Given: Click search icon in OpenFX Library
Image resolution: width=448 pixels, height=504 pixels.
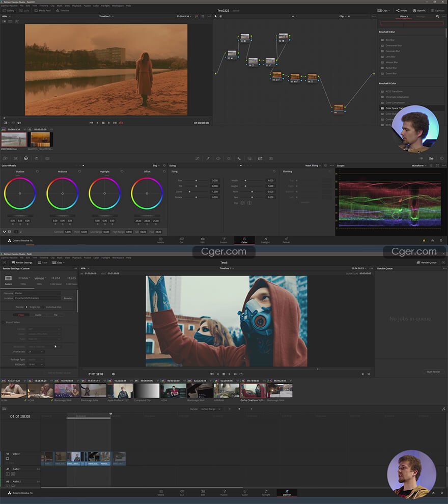Looking at the screenshot, I should [x=437, y=16].
